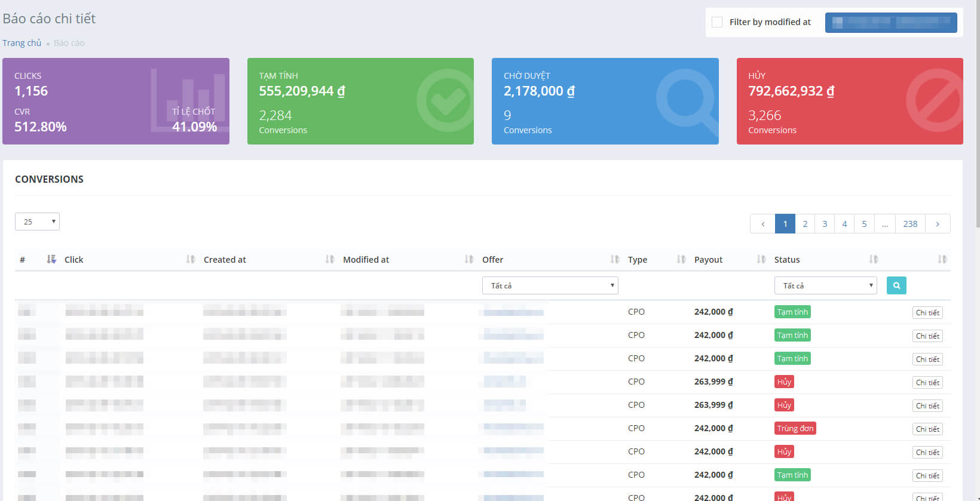The height and width of the screenshot is (501, 980).
Task: Open Chi tiết for second 263,999 đ row
Action: pyautogui.click(x=927, y=405)
